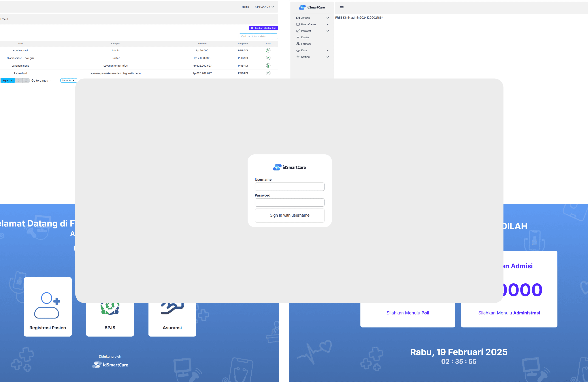Image resolution: width=588 pixels, height=382 pixels.
Task: Click the Registrasi Pasien person icon
Action: pyautogui.click(x=47, y=305)
